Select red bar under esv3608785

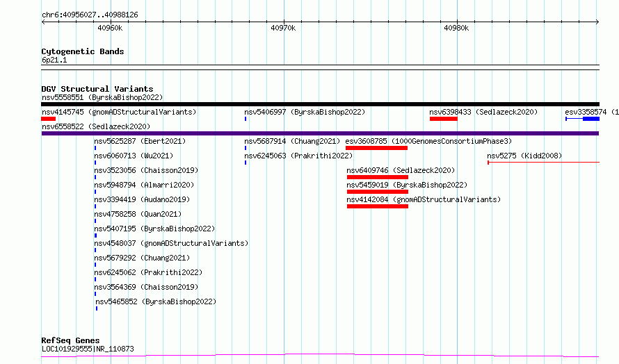(x=376, y=148)
